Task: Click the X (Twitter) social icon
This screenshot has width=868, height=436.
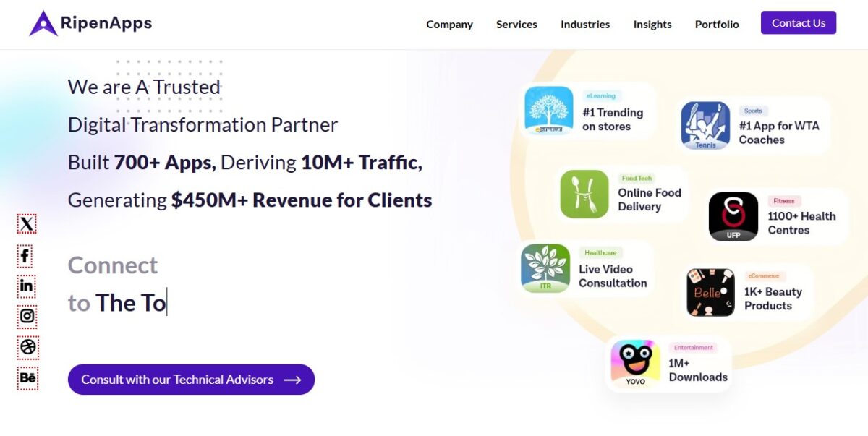Action: tap(27, 224)
